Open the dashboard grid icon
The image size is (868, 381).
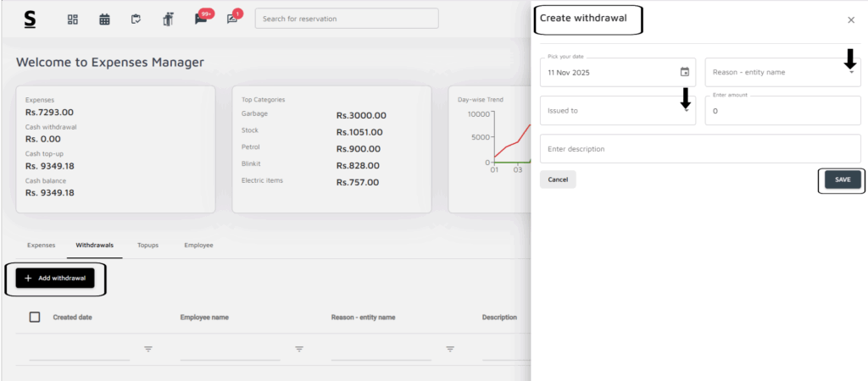pyautogui.click(x=73, y=19)
